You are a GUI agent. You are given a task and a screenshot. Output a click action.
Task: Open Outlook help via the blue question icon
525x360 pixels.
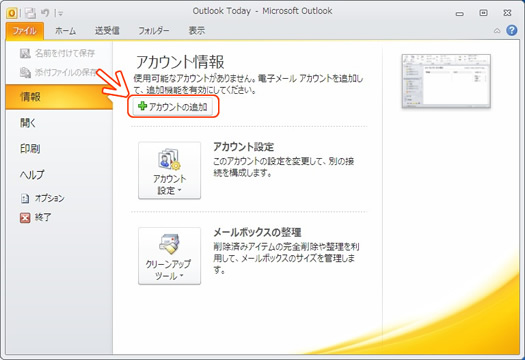[x=512, y=30]
